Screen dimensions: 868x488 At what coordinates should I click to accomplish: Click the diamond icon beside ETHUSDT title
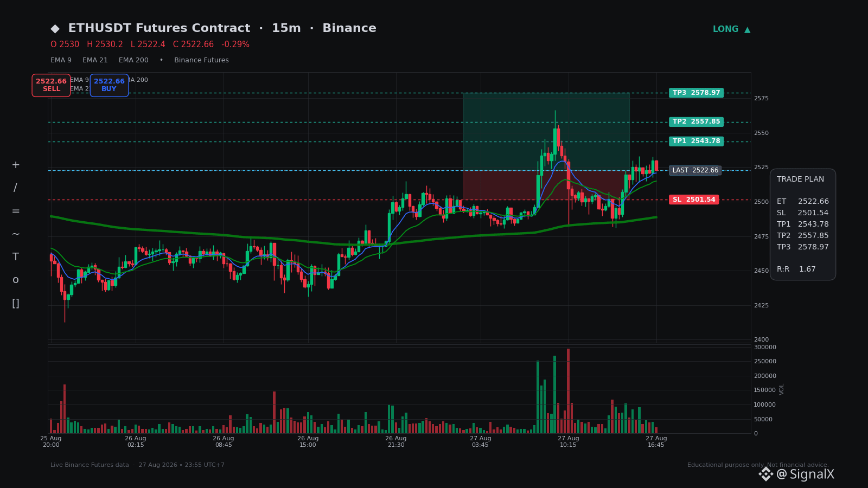tap(55, 29)
